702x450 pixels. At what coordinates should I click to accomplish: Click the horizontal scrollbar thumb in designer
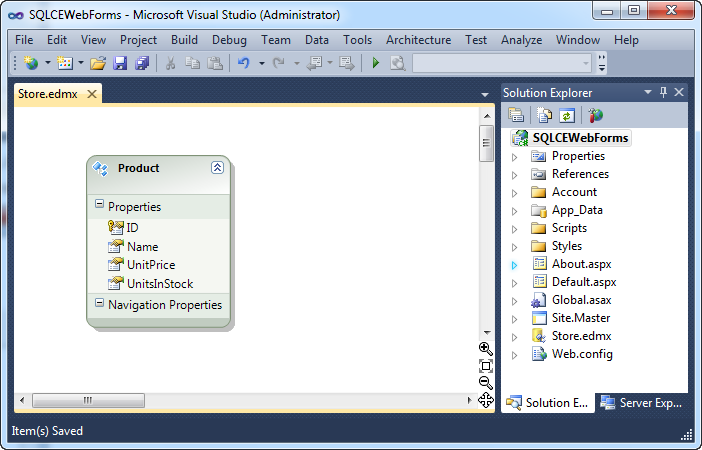[x=88, y=400]
